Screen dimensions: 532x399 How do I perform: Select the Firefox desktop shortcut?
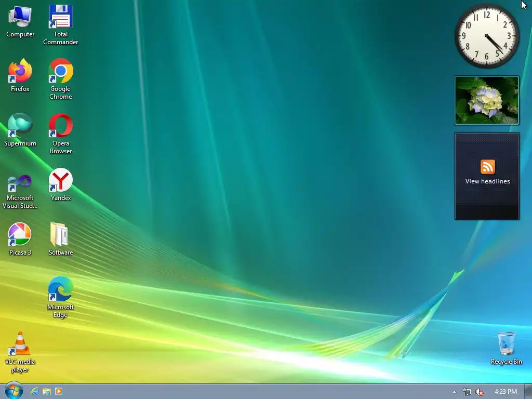20,75
